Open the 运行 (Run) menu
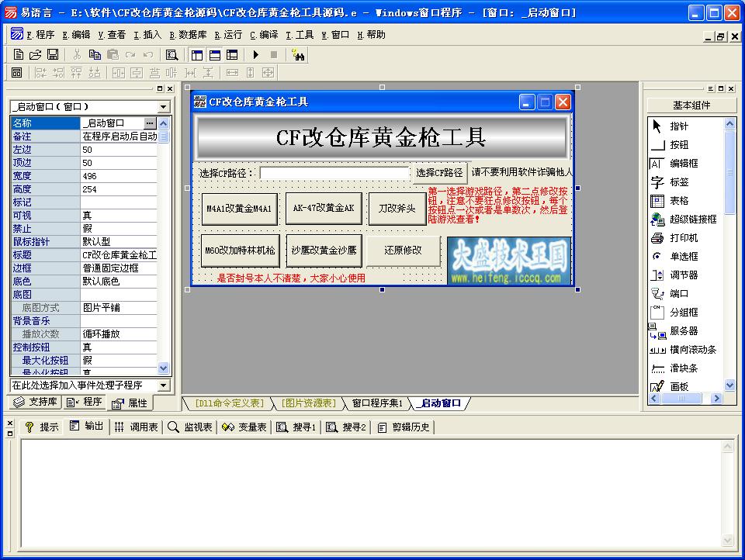745x560 pixels. (228, 35)
